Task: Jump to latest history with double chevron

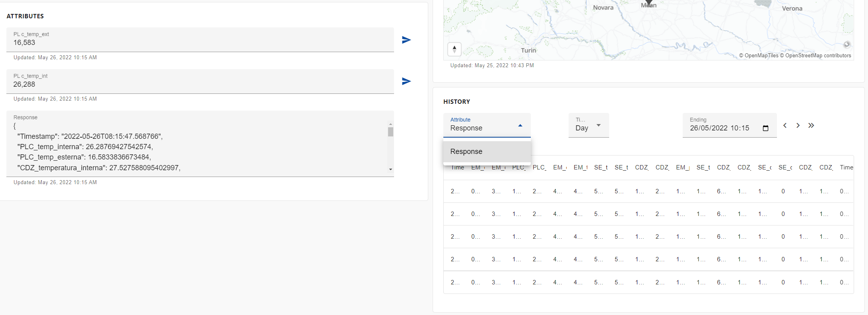Action: [811, 125]
